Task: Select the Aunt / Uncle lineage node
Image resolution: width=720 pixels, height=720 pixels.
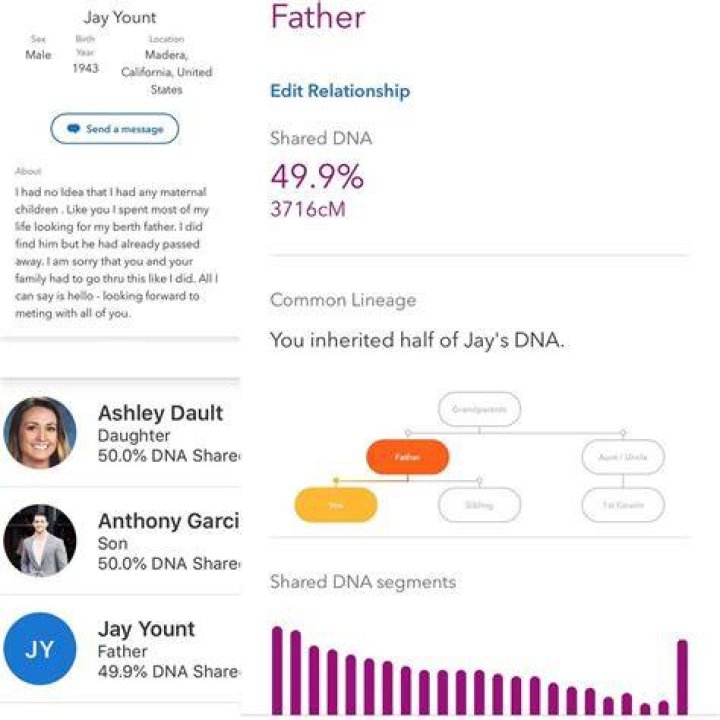Action: (623, 457)
